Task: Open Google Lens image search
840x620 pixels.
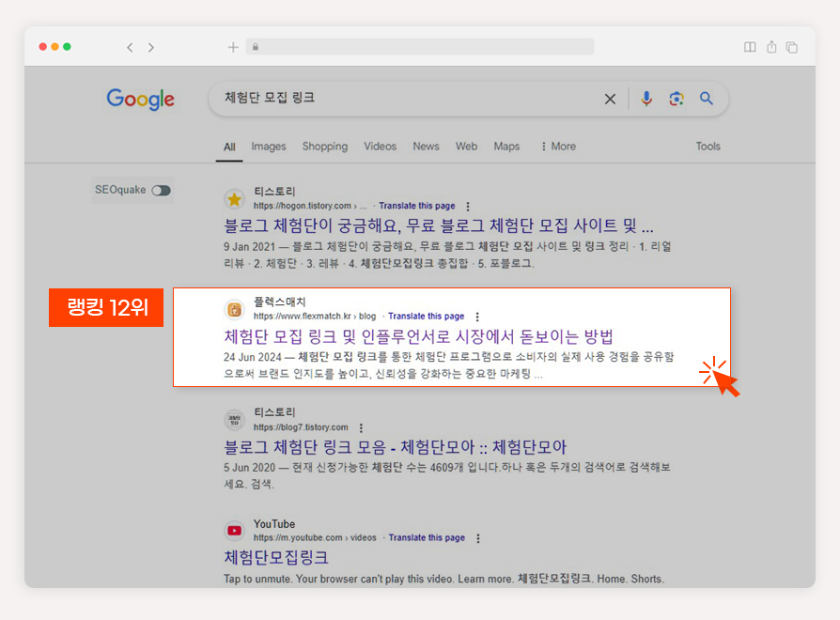Action: [x=677, y=99]
